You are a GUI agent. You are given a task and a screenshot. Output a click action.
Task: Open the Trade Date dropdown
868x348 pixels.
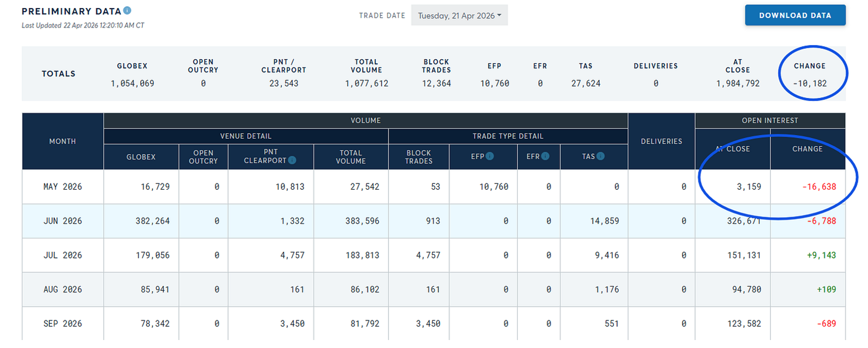459,15
